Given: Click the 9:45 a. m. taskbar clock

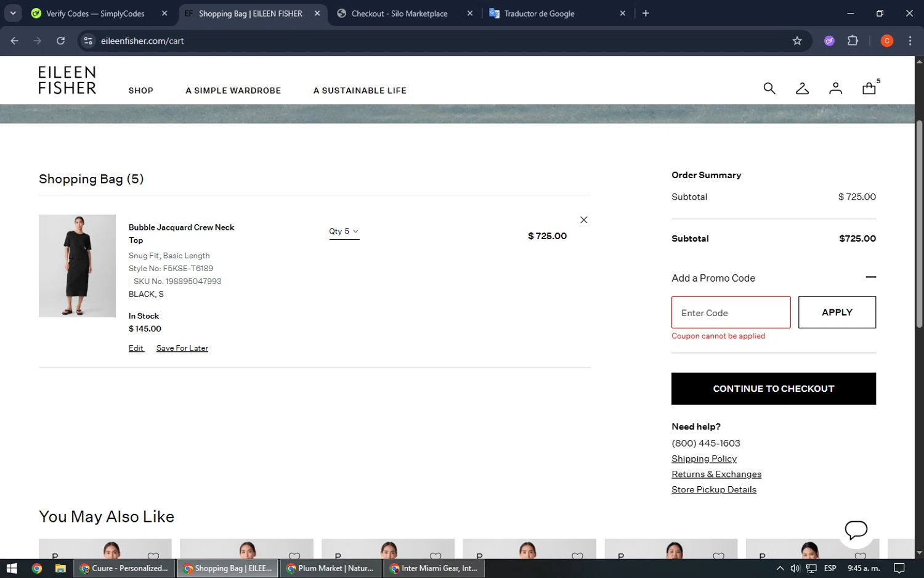Looking at the screenshot, I should pos(864,568).
